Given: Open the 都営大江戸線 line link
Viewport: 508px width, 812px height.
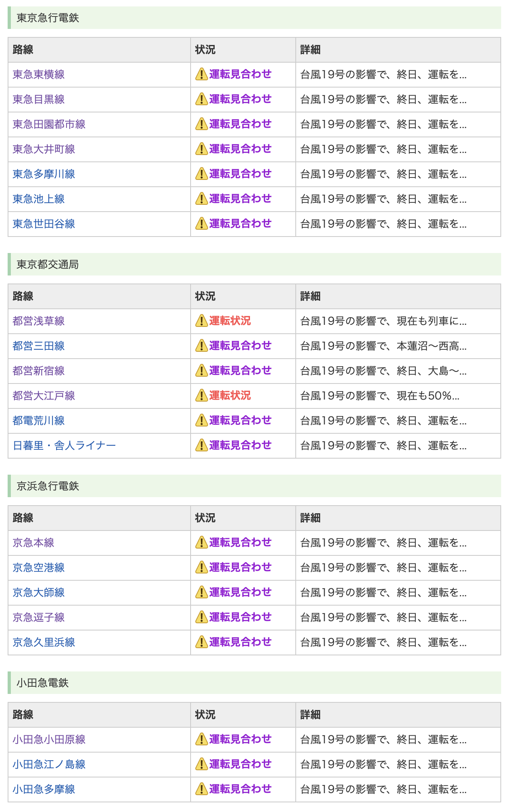Looking at the screenshot, I should tap(44, 396).
